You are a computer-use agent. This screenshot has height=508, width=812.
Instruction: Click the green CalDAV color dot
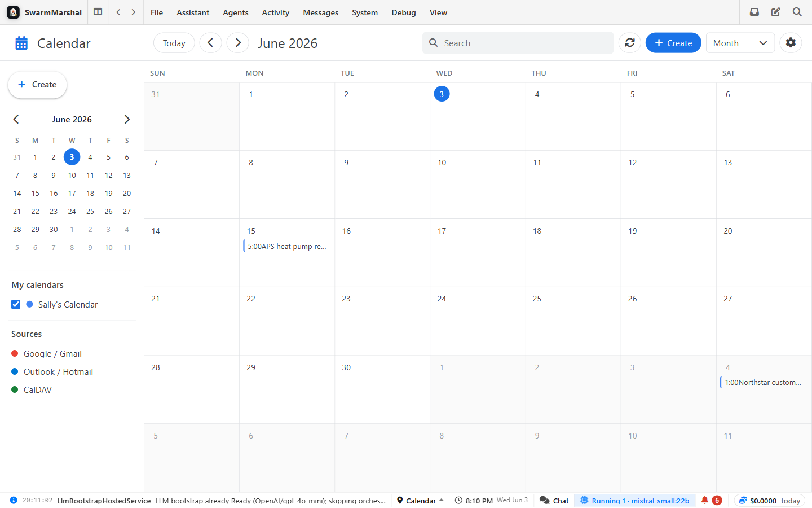point(15,389)
